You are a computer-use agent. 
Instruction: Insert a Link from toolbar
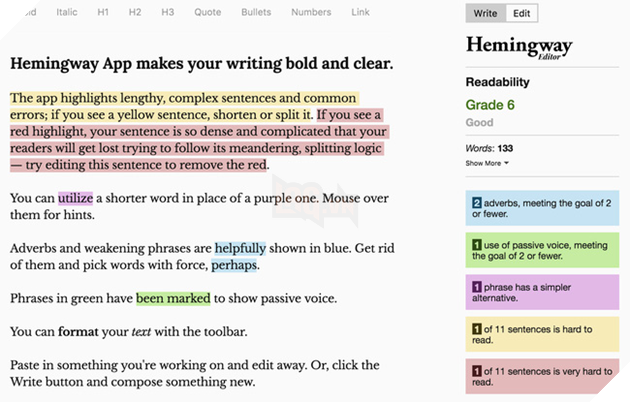pos(360,12)
